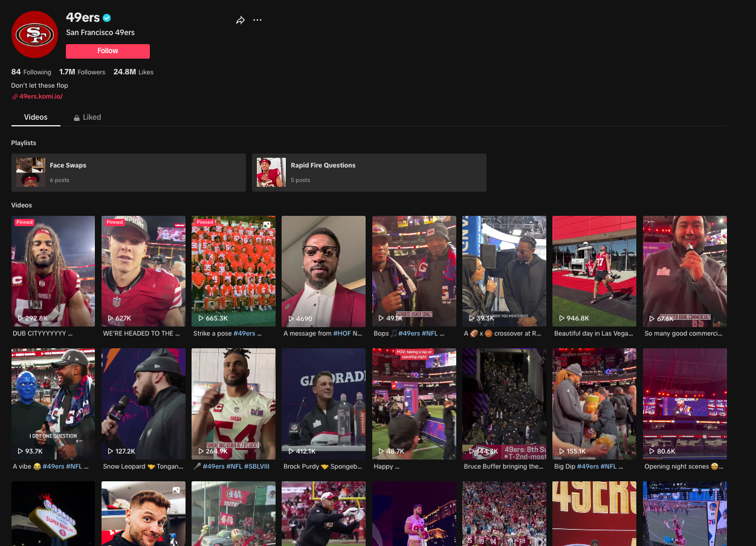
Task: Open the Bops #49ers #NFL video
Action: [414, 271]
